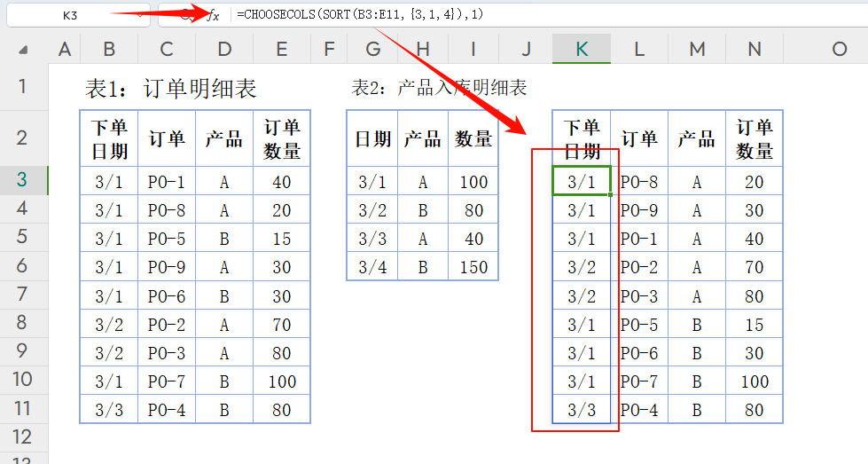The width and height of the screenshot is (868, 464).
Task: Select cell E10 with value 100
Action: [282, 381]
